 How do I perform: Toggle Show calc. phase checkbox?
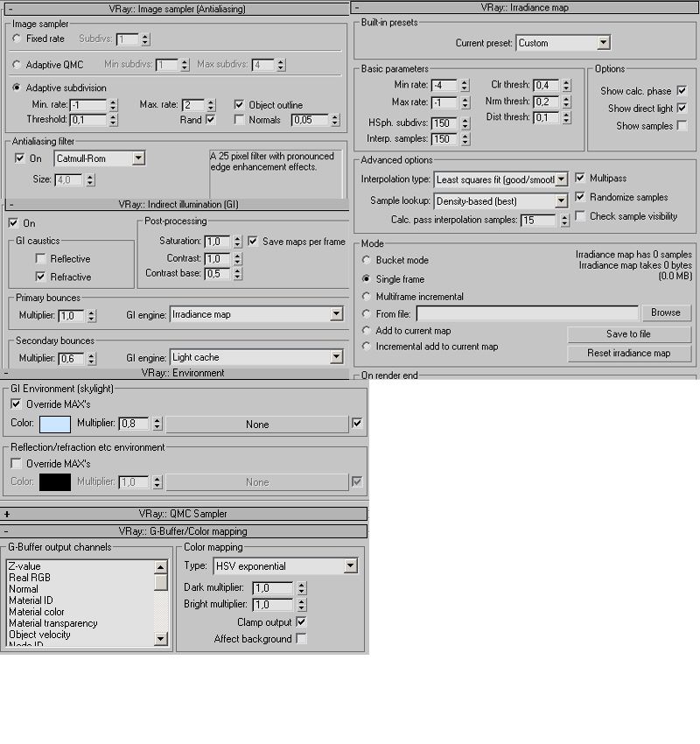pyautogui.click(x=682, y=90)
